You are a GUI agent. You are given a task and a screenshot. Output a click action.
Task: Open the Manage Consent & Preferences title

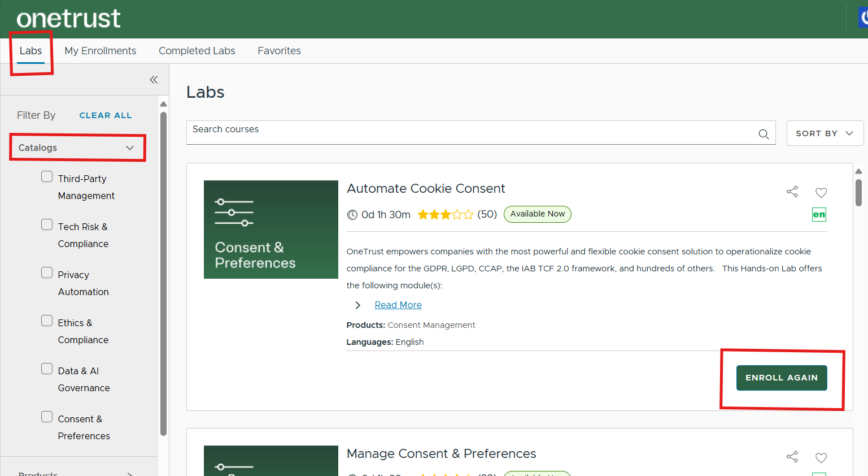(441, 454)
